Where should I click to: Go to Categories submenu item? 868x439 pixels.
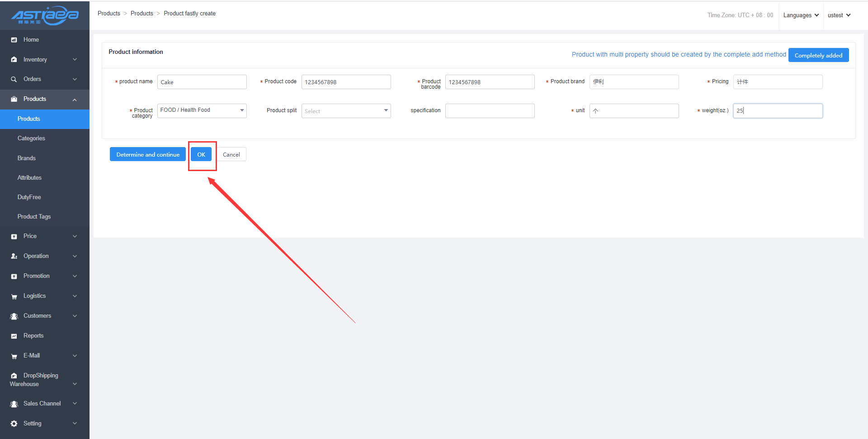(x=31, y=138)
